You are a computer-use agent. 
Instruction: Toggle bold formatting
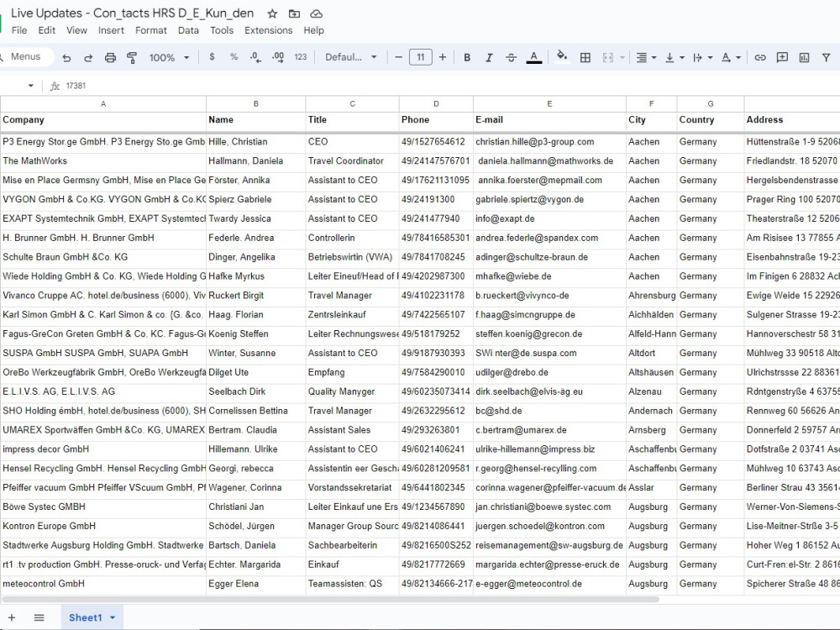pos(467,57)
